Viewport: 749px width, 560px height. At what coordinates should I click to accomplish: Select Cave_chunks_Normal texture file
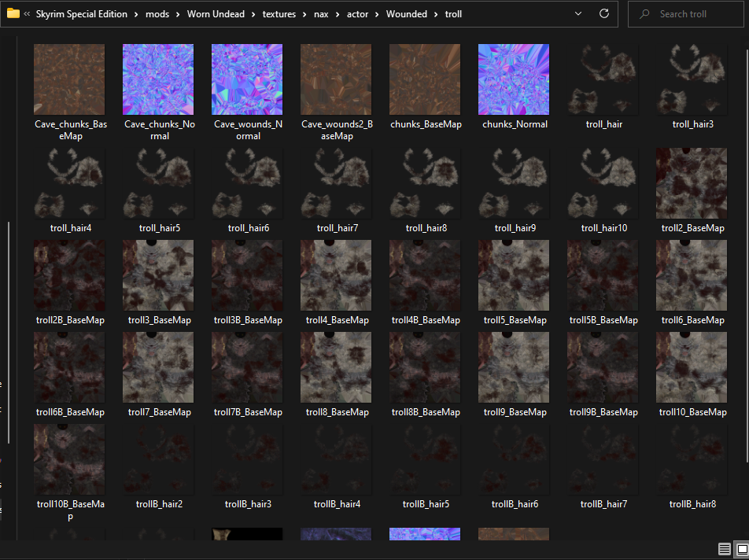[159, 93]
